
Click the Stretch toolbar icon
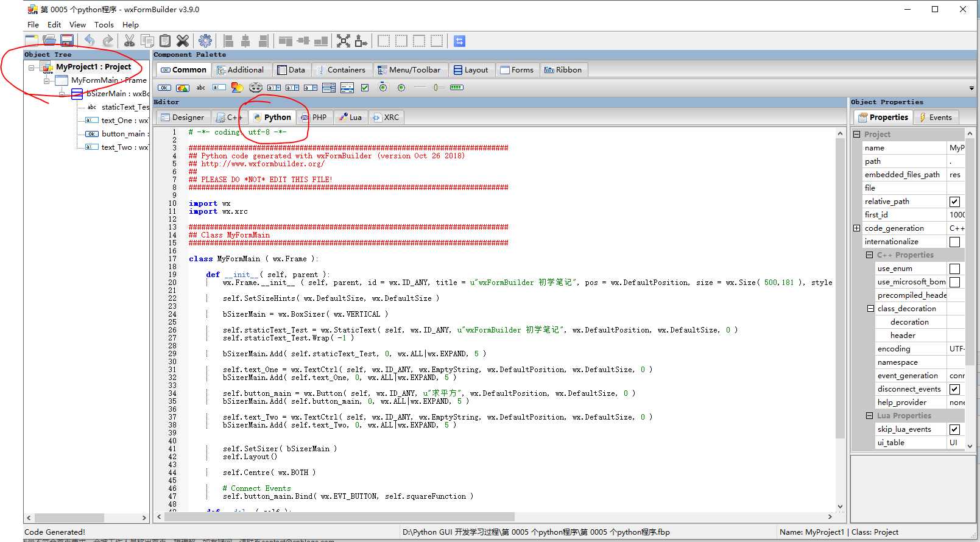361,41
